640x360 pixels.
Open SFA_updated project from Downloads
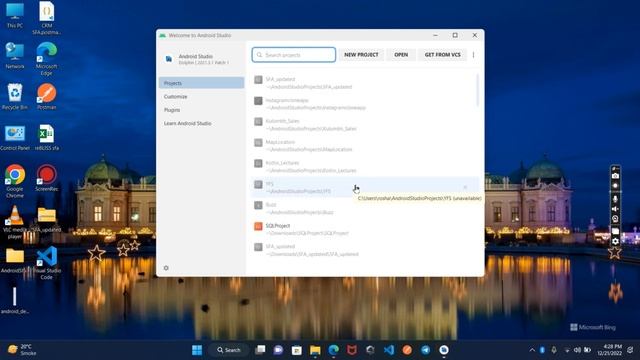tap(363, 250)
